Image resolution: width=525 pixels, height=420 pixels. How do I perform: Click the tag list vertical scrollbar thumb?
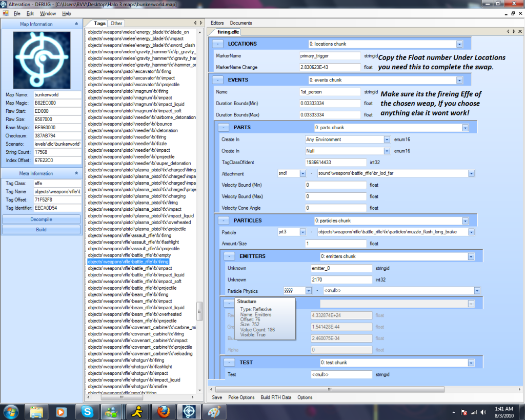click(x=199, y=311)
